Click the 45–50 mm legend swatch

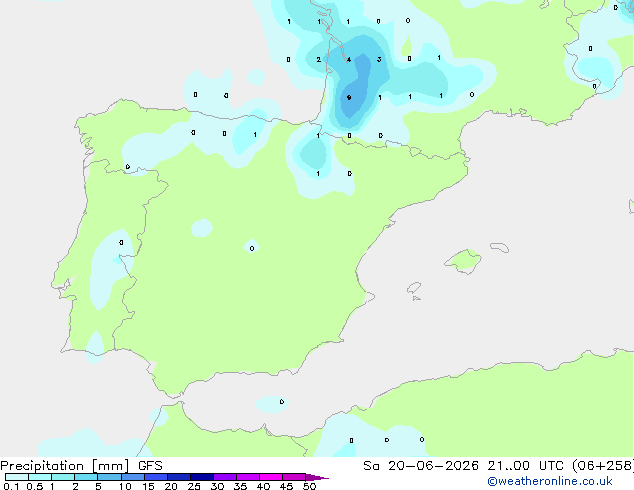(294, 477)
